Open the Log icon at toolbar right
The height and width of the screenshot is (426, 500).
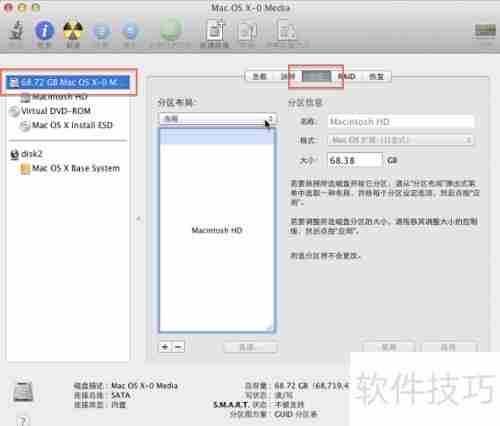tap(485, 31)
